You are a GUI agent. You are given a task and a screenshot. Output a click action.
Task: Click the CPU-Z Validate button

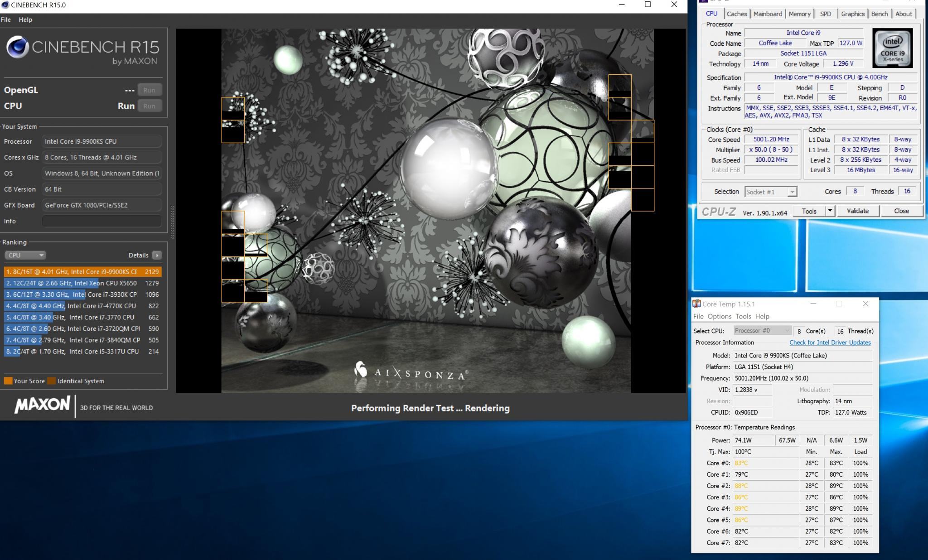tap(857, 211)
